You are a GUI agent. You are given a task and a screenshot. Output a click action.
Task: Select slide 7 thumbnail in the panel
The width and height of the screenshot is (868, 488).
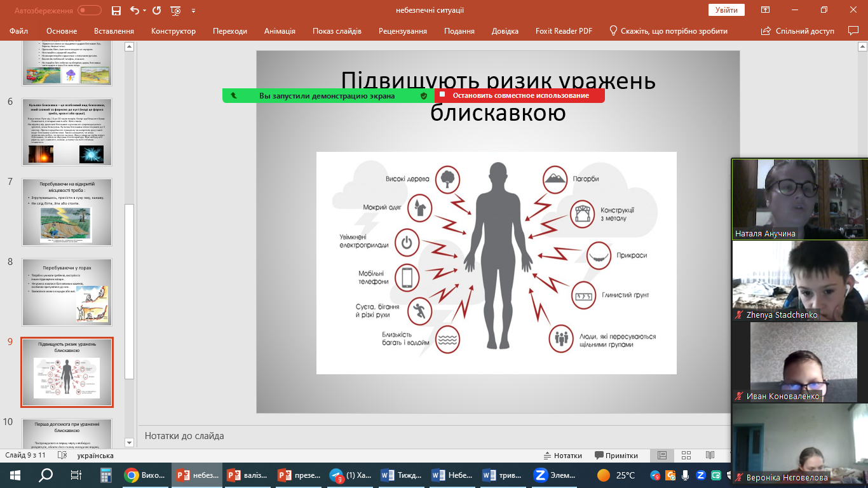coord(67,212)
